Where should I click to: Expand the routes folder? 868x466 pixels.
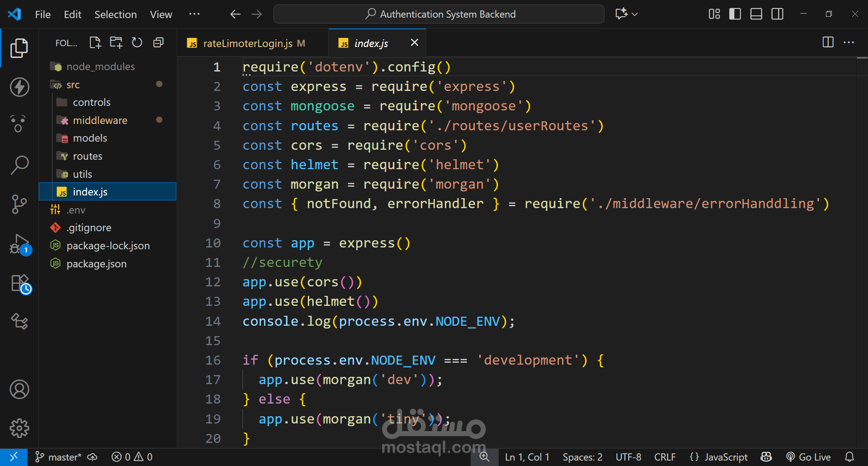[108, 156]
